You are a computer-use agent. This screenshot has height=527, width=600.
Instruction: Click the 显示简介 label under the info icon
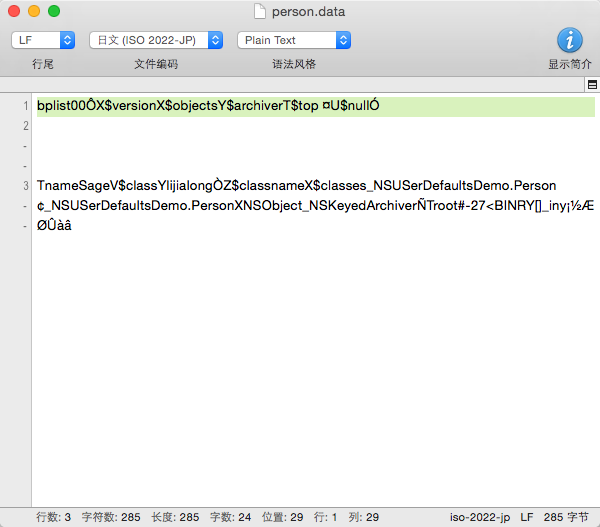[570, 64]
